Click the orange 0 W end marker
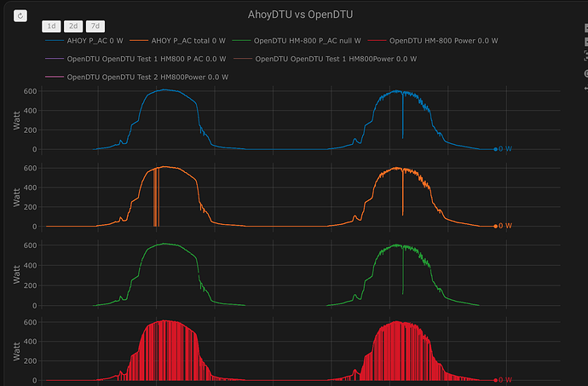This screenshot has height=386, width=588. [495, 226]
